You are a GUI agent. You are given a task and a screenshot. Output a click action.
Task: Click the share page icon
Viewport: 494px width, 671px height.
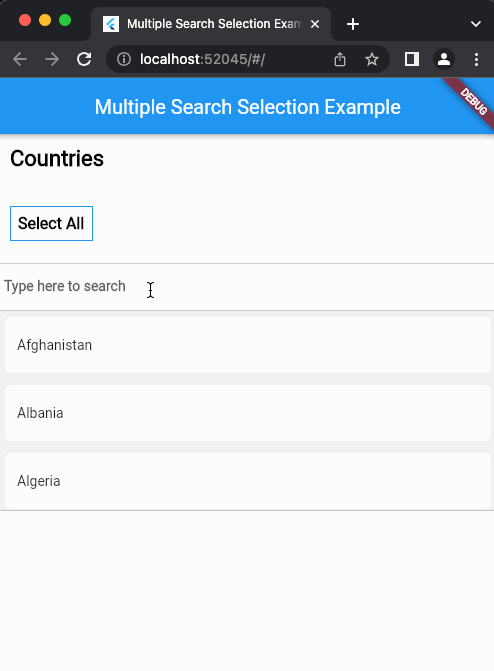pyautogui.click(x=340, y=59)
